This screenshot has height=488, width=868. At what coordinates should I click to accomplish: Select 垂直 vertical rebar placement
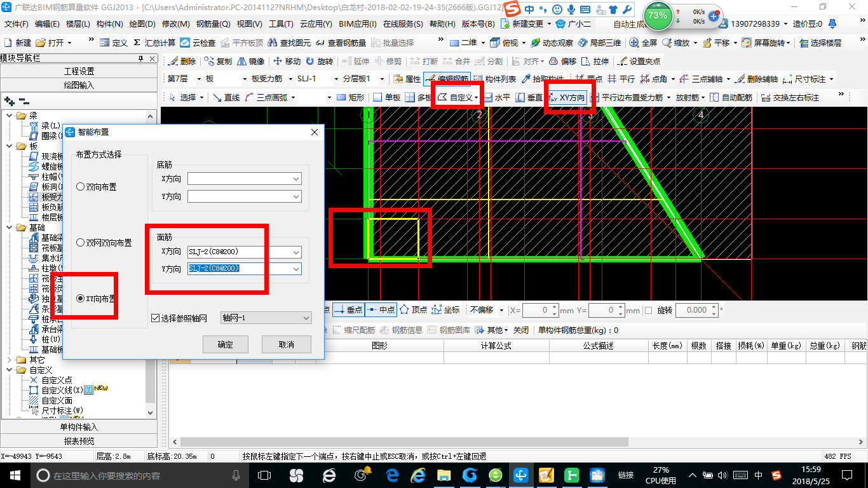click(529, 98)
